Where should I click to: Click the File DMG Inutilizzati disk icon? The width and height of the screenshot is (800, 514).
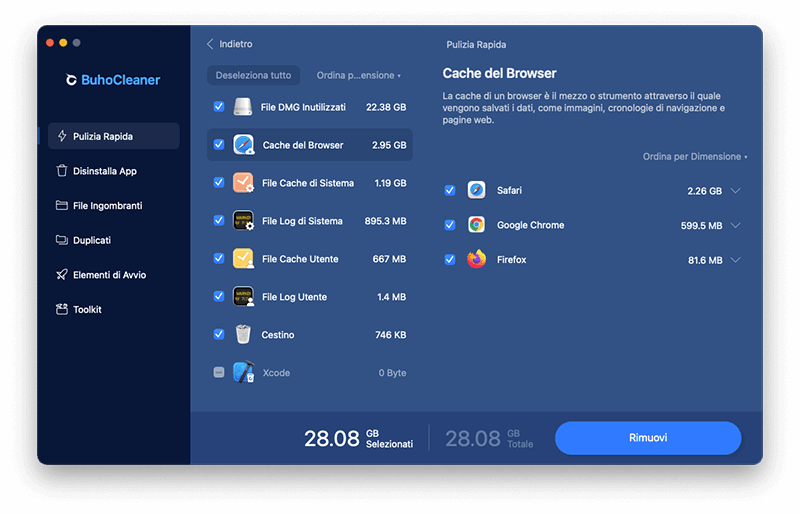pos(243,107)
